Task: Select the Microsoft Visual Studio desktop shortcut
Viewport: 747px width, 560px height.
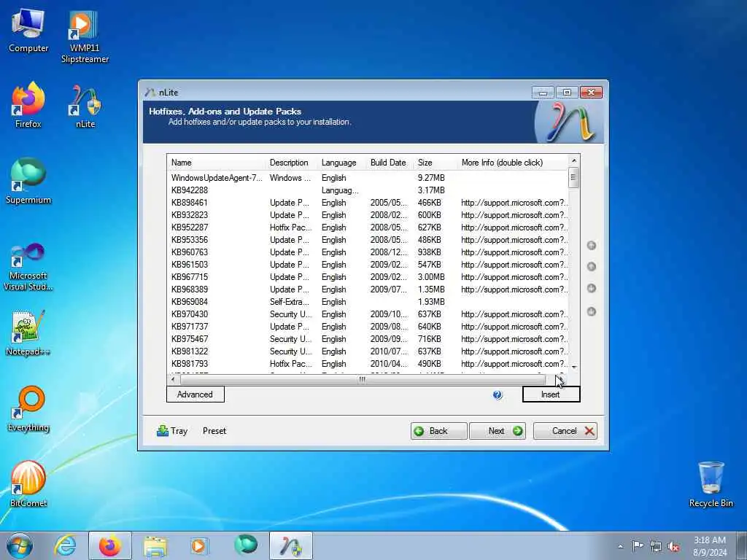Action: tap(28, 267)
